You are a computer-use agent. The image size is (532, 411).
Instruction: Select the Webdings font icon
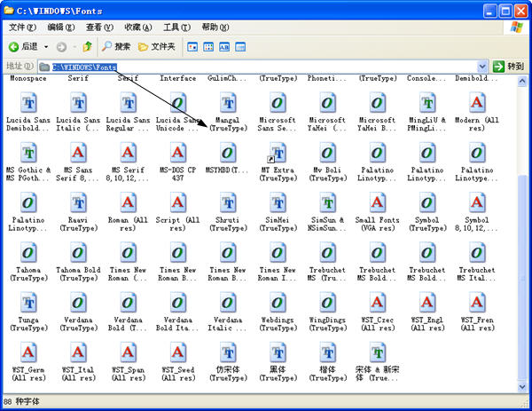278,304
